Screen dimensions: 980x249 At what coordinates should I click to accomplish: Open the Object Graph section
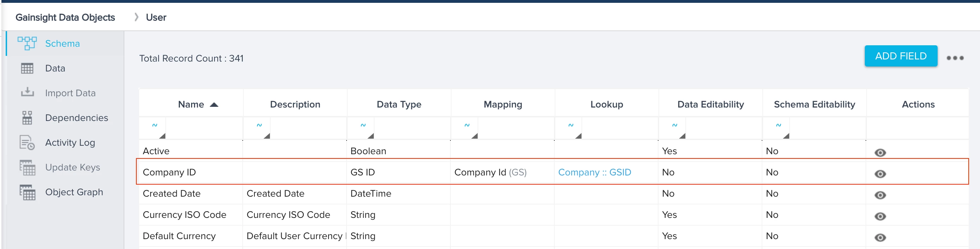click(x=65, y=192)
